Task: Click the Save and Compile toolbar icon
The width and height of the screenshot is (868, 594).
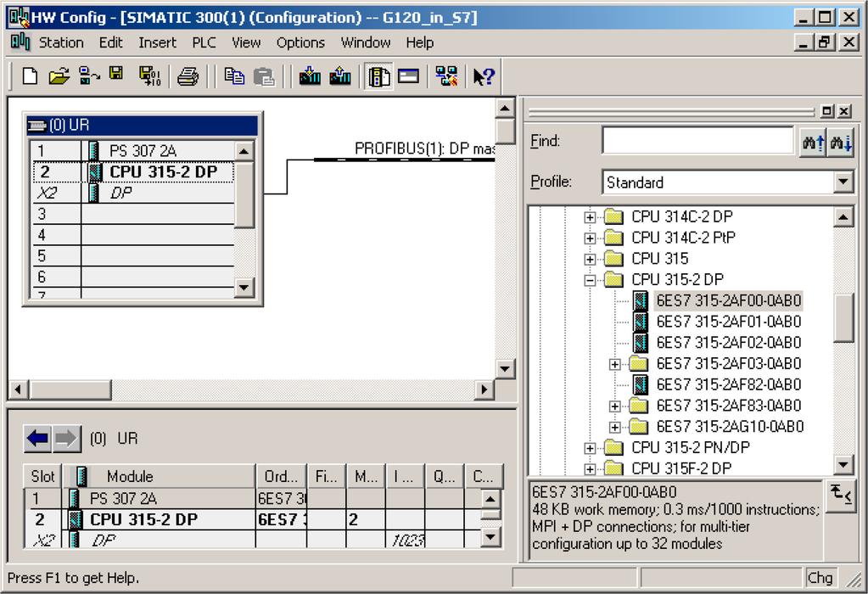Action: point(149,76)
